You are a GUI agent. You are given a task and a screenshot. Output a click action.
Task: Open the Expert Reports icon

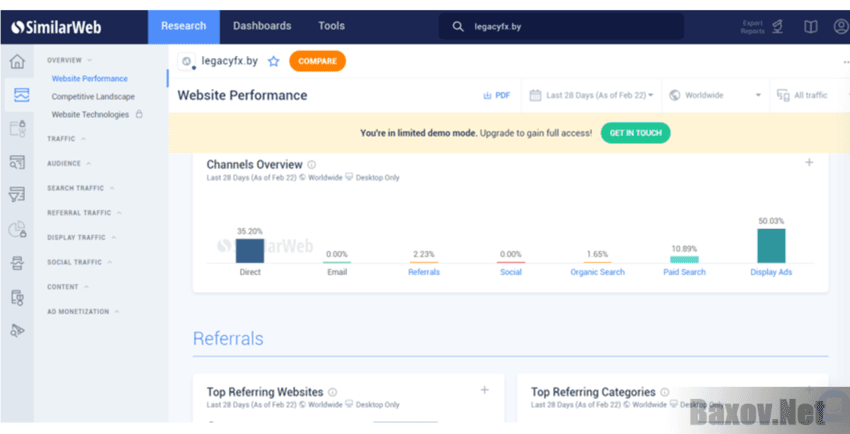click(778, 26)
